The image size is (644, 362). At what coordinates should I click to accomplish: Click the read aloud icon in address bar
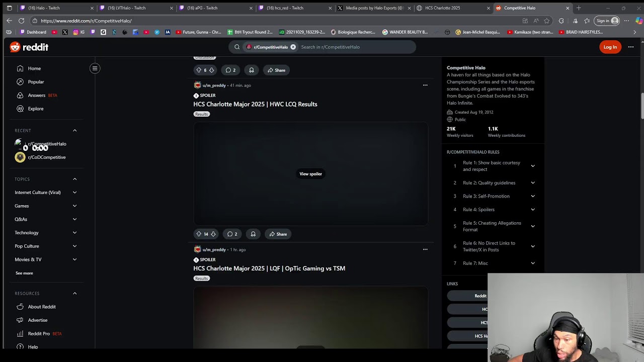coord(536,21)
